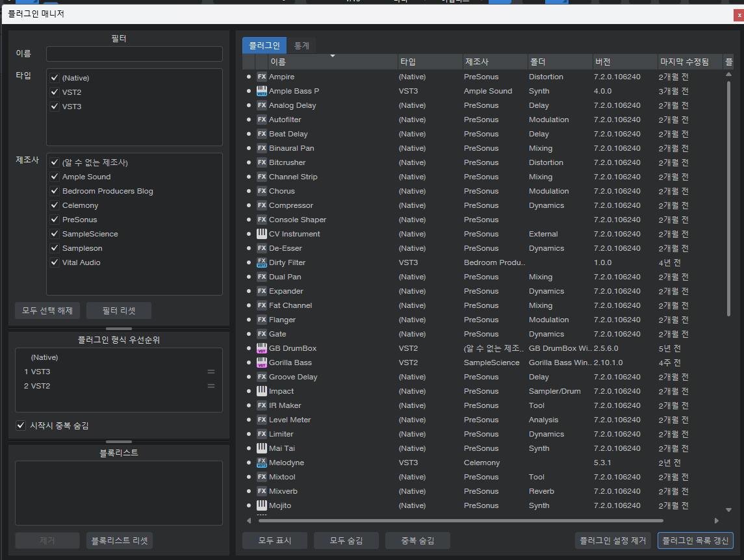Toggle the VST3 type filter checkbox

pos(55,107)
